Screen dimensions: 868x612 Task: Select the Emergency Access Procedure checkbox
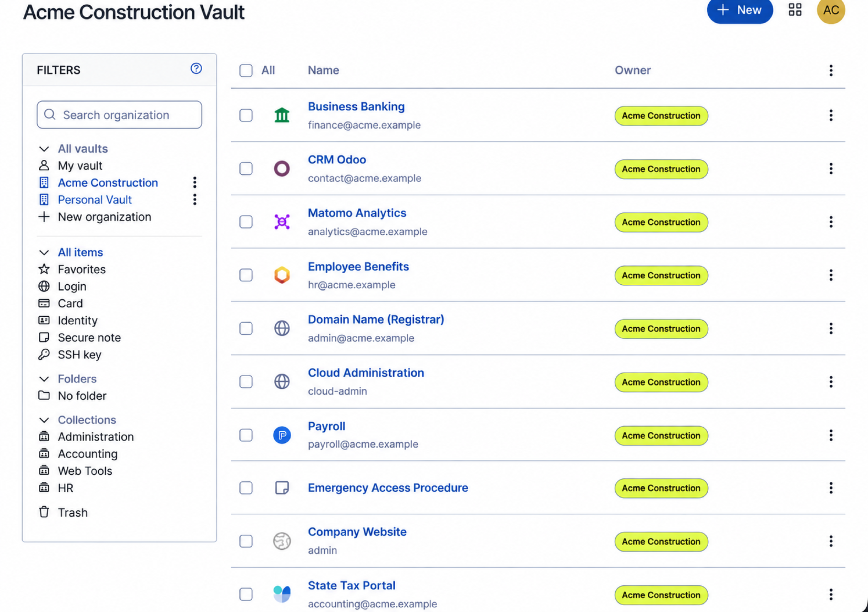click(x=246, y=488)
